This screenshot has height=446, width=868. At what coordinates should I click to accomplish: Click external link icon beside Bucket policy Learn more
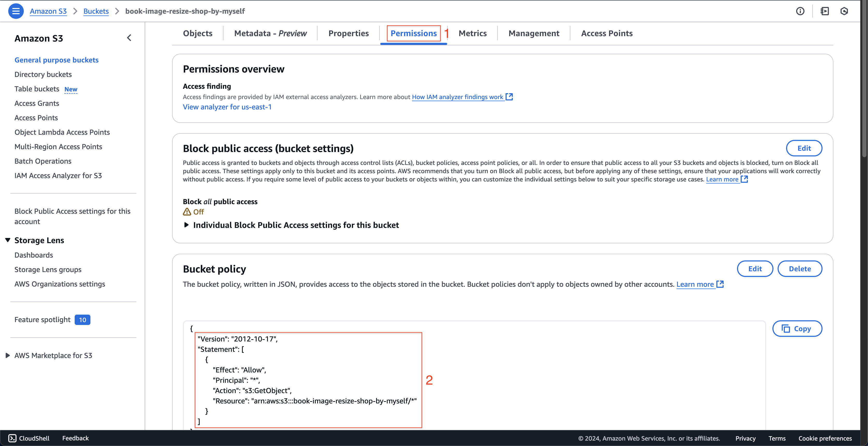coord(720,284)
